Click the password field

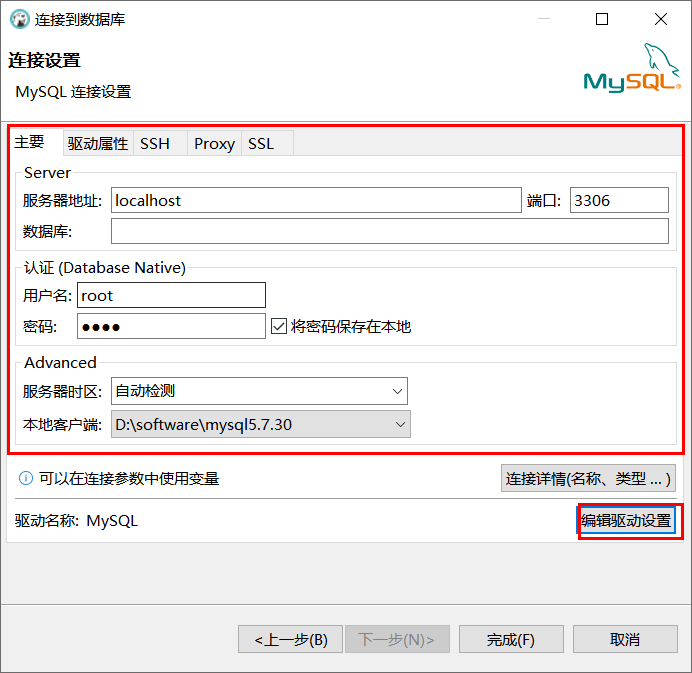171,327
